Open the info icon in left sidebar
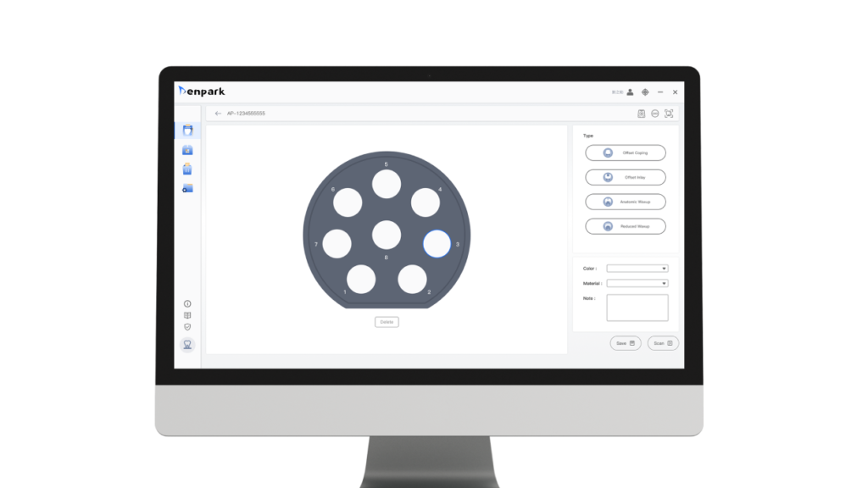868x488 pixels. [187, 303]
